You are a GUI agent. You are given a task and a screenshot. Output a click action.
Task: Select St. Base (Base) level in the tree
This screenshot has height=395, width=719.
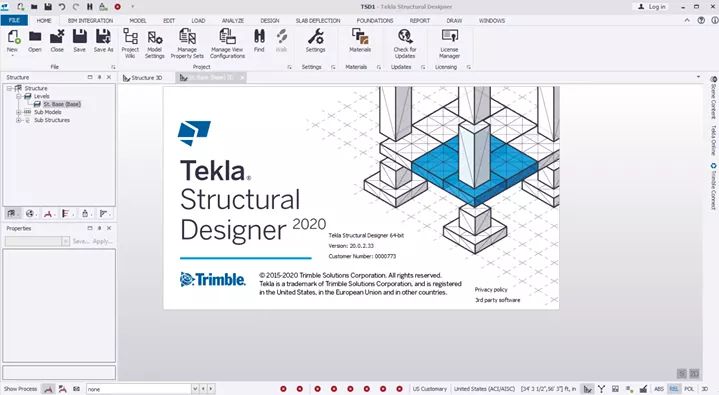pos(62,104)
